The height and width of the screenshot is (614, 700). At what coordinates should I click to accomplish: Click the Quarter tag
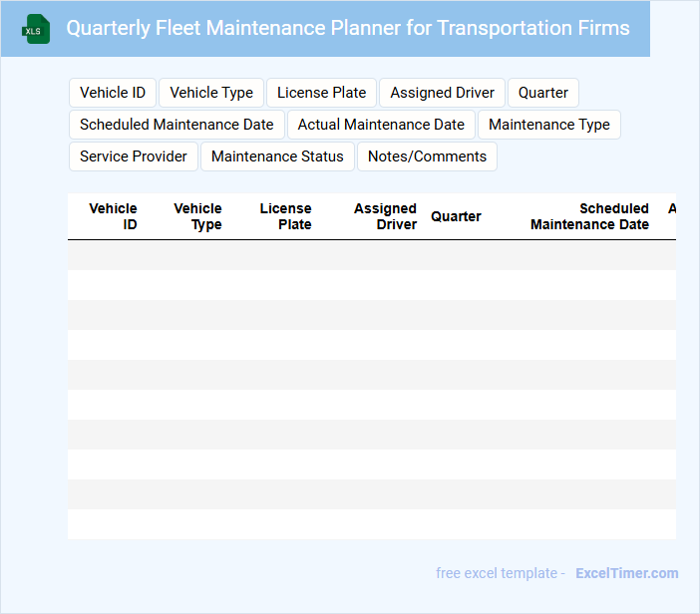542,93
